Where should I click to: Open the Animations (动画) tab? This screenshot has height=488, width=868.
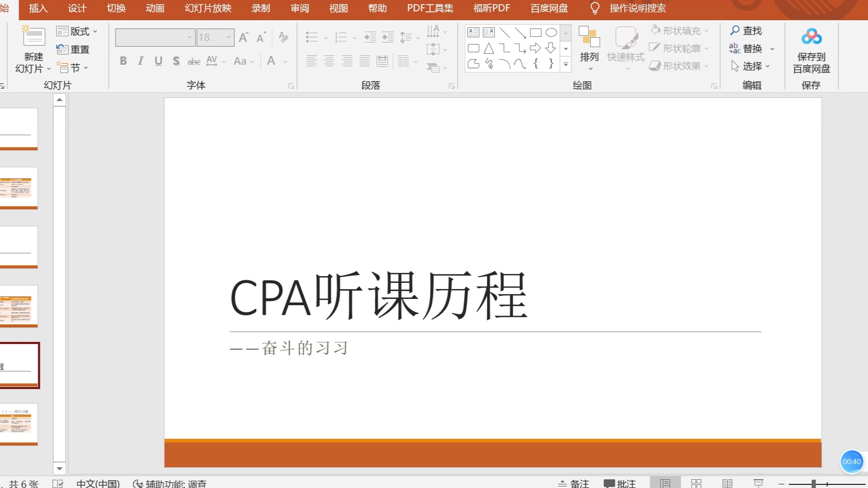[x=155, y=8]
